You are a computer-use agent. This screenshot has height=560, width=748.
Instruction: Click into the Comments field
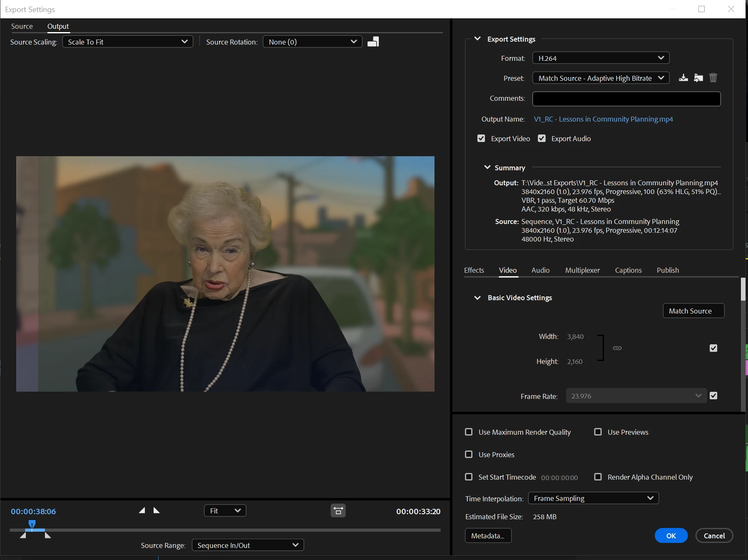626,99
